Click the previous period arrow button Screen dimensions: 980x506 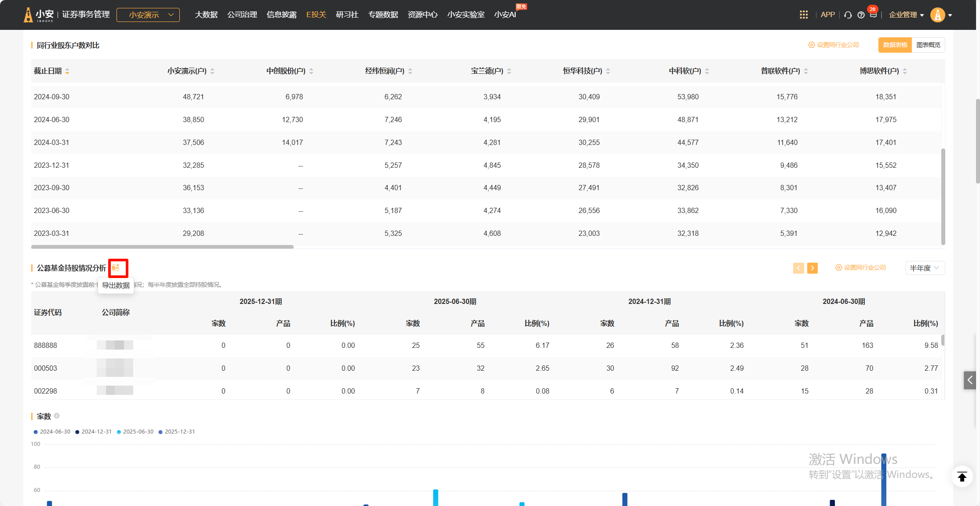click(798, 268)
